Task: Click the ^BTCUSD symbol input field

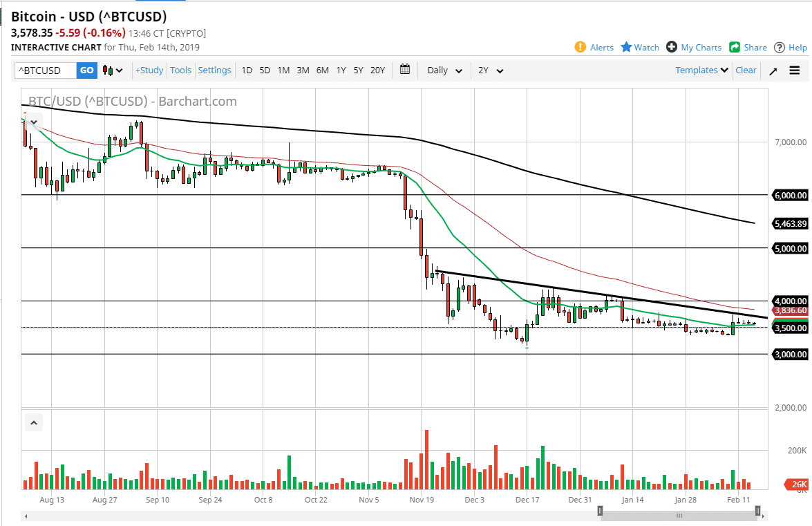Action: coord(46,71)
